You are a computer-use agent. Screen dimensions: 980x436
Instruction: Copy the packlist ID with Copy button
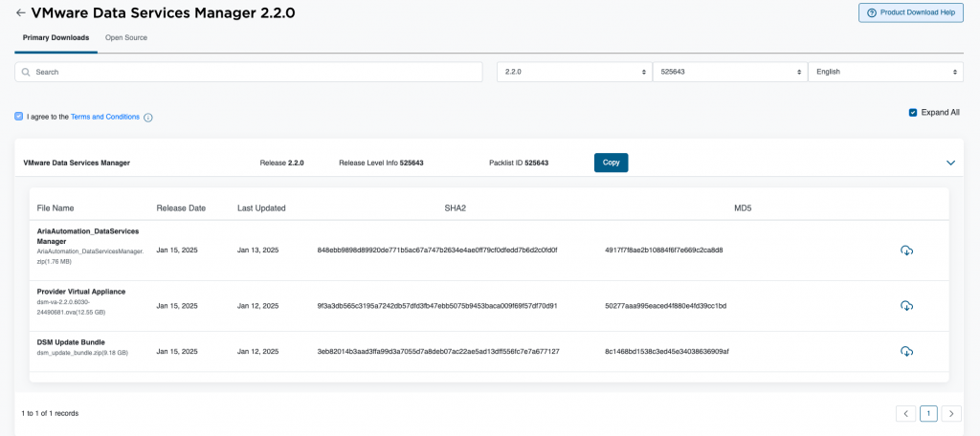click(611, 163)
